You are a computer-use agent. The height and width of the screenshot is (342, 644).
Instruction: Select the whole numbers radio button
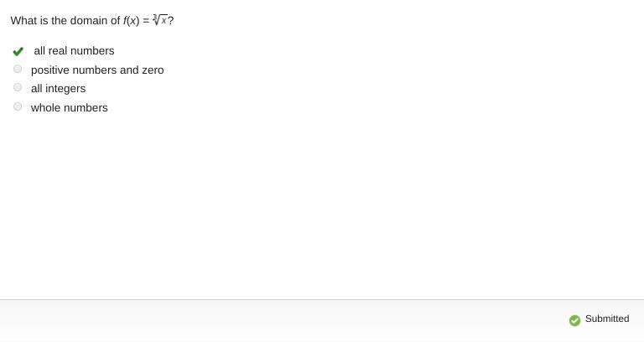point(18,106)
